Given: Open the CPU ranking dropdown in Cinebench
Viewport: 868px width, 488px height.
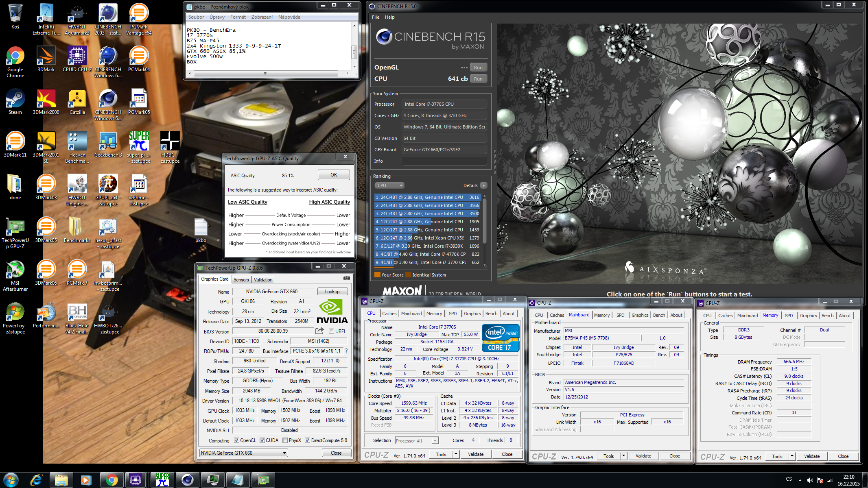Looking at the screenshot, I should point(389,185).
